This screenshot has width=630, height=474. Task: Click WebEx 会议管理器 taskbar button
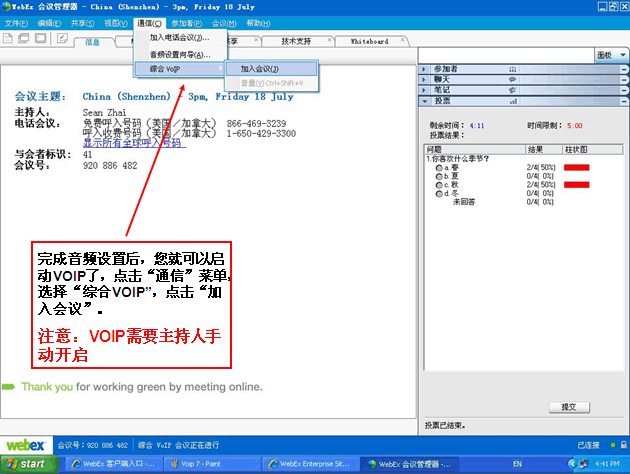(x=409, y=464)
